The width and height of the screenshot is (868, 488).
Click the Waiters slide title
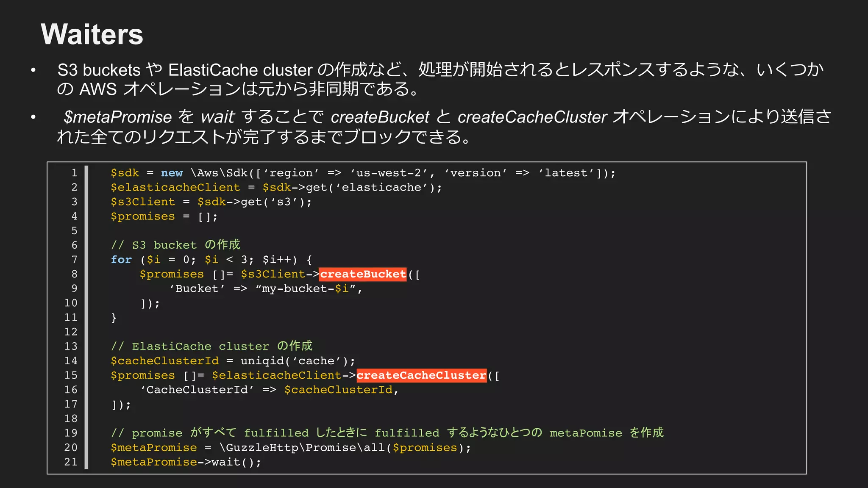(x=92, y=34)
